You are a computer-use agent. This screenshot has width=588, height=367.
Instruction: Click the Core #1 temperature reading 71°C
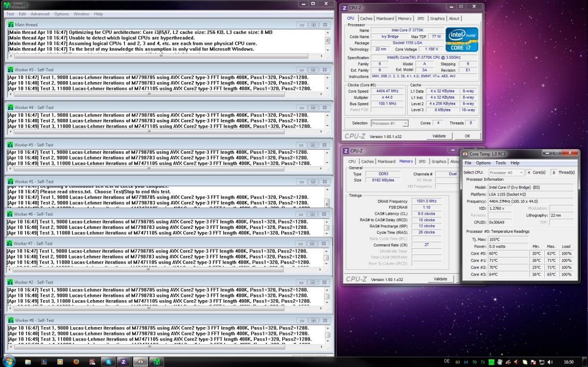(508, 260)
